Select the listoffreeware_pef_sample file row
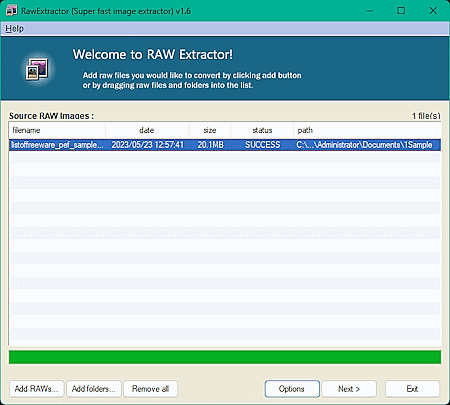The width and height of the screenshot is (450, 405). pyautogui.click(x=225, y=145)
